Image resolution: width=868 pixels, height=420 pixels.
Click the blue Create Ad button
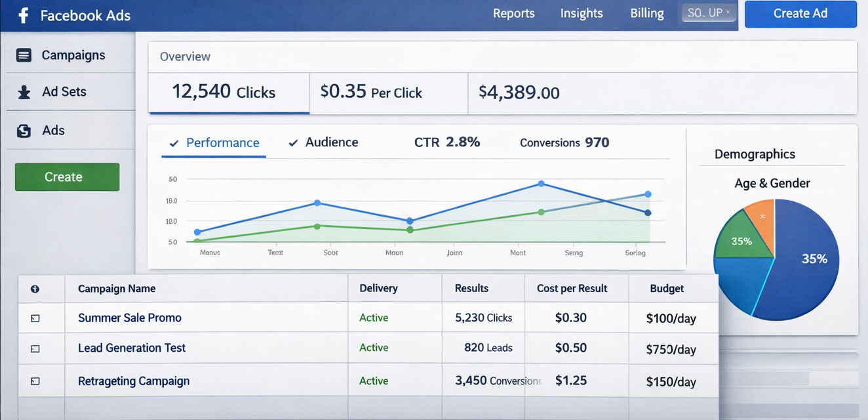click(x=800, y=14)
